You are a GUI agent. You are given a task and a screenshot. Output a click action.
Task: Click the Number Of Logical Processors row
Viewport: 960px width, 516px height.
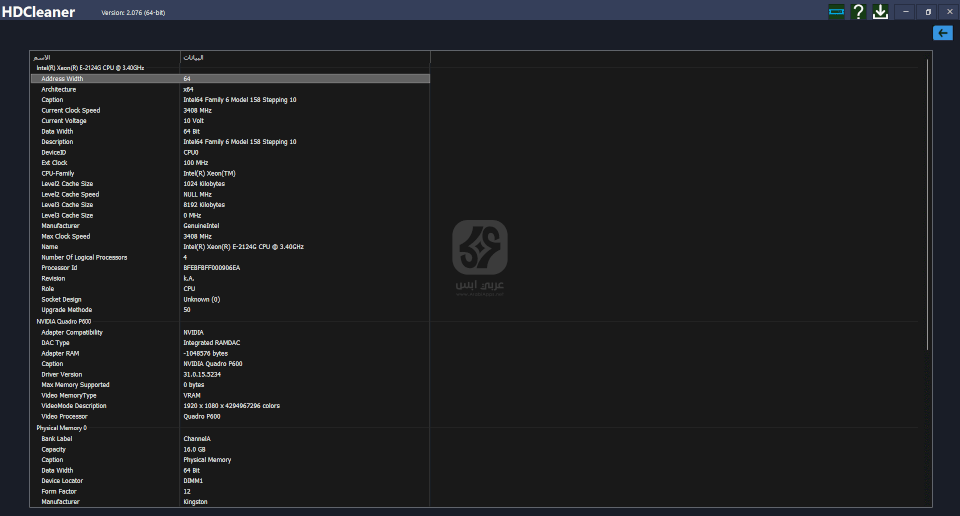click(84, 257)
